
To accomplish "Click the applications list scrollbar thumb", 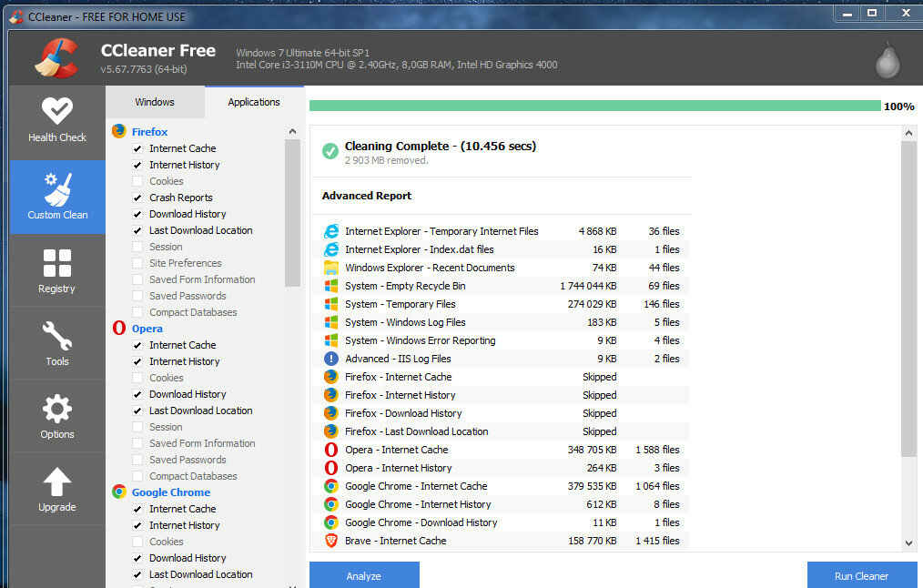I will pyautogui.click(x=292, y=213).
